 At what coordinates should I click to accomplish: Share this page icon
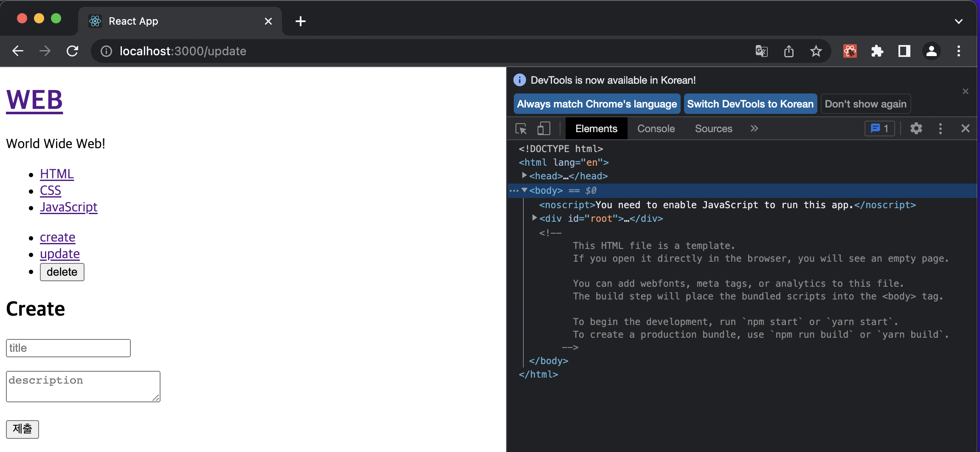tap(789, 51)
